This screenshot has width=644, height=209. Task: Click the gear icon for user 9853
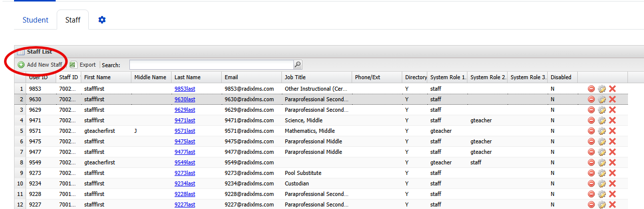tap(602, 89)
